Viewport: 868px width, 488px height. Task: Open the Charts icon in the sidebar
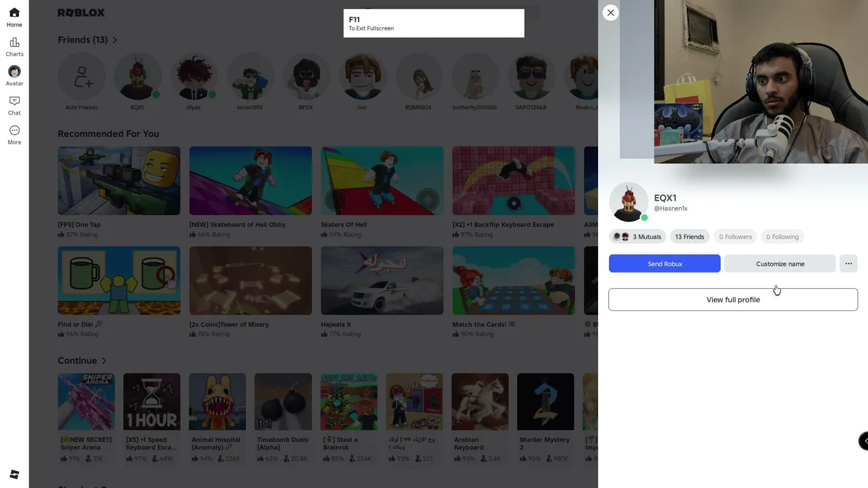pos(14,43)
